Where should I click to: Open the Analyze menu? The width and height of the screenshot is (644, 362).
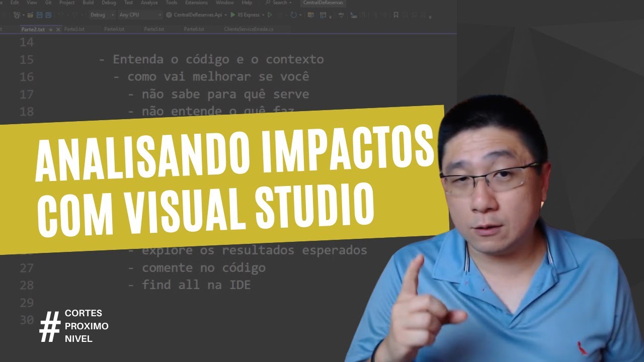(149, 3)
